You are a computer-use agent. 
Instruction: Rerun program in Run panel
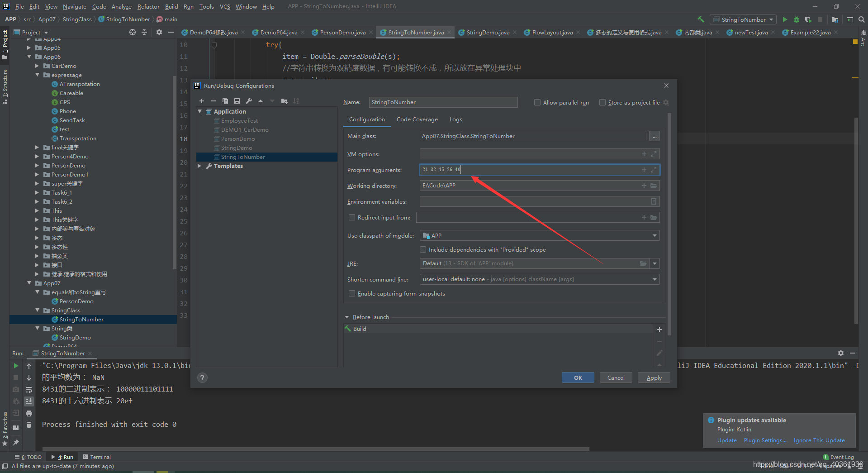tap(16, 366)
